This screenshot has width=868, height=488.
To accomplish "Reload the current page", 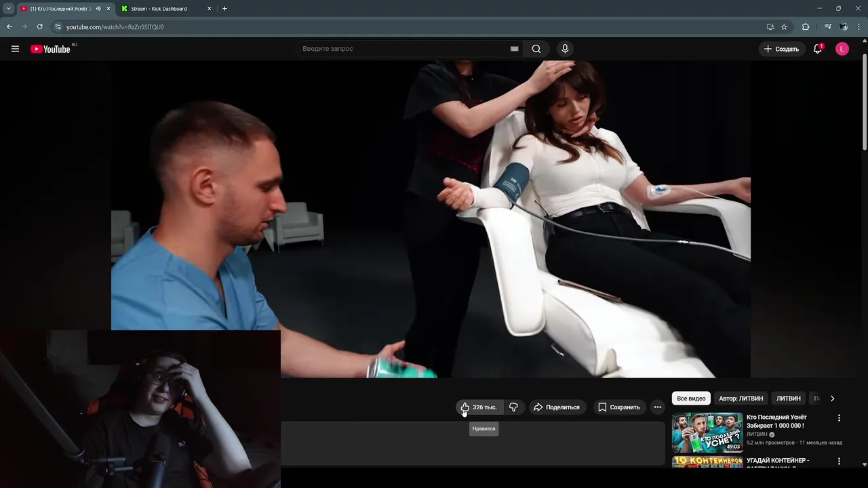I will tap(39, 26).
